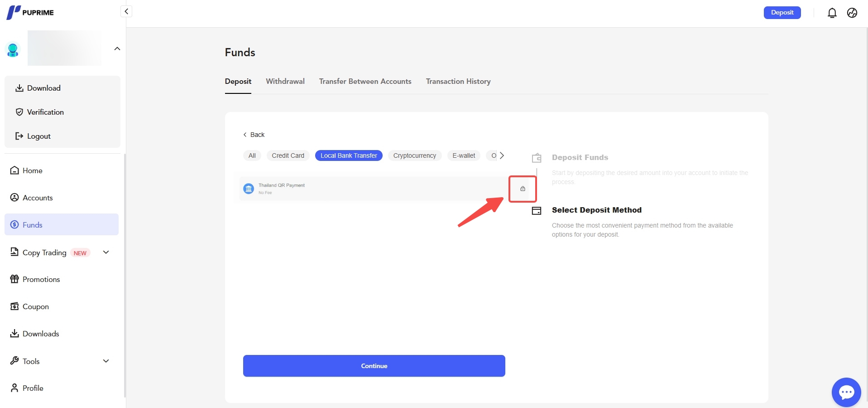
Task: Click the Verification shield icon
Action: [x=19, y=112]
